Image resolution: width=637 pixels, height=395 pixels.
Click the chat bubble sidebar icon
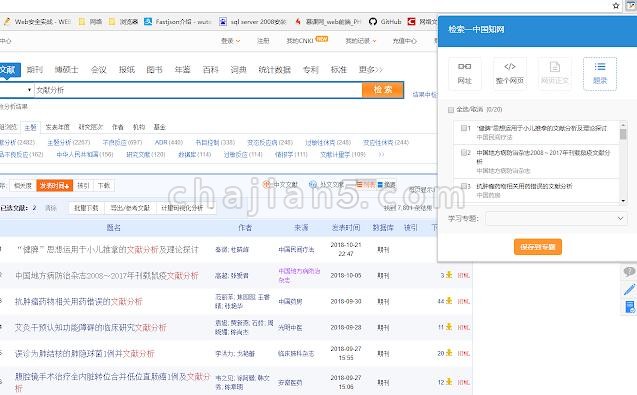[629, 271]
